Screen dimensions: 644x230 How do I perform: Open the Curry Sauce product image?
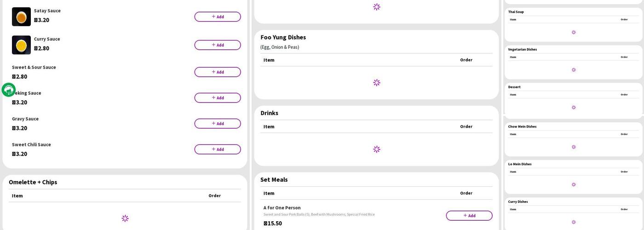pyautogui.click(x=21, y=45)
